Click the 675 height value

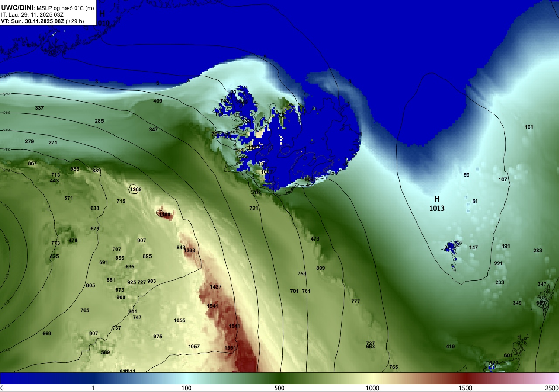(95, 229)
